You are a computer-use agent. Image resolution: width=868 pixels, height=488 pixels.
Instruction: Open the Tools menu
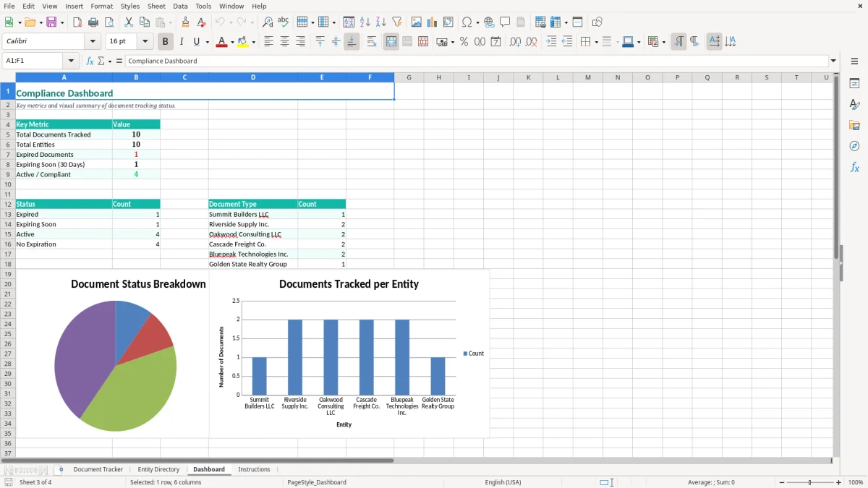[x=203, y=6]
